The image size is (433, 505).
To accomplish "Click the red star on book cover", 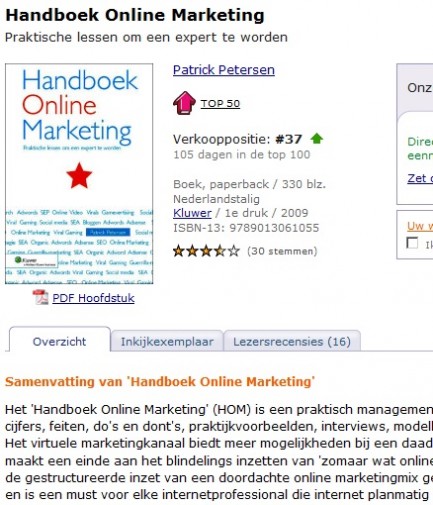I will [x=79, y=176].
